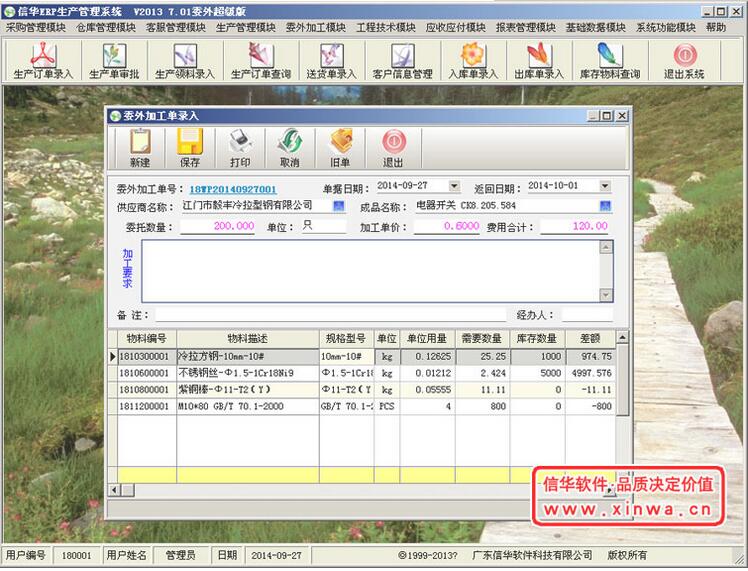Image resolution: width=748 pixels, height=571 pixels.
Task: Click the 备注 input field
Action: click(330, 315)
